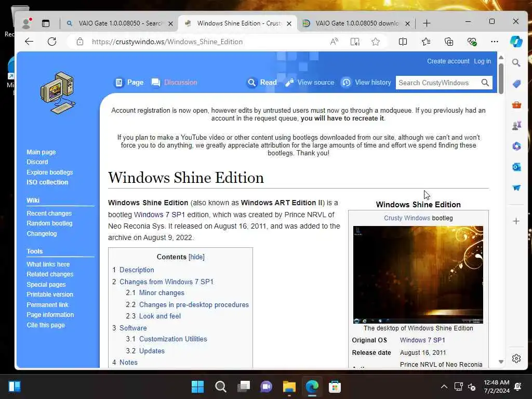Customize sidebar with plus icon
This screenshot has height=399, width=532.
516,221
